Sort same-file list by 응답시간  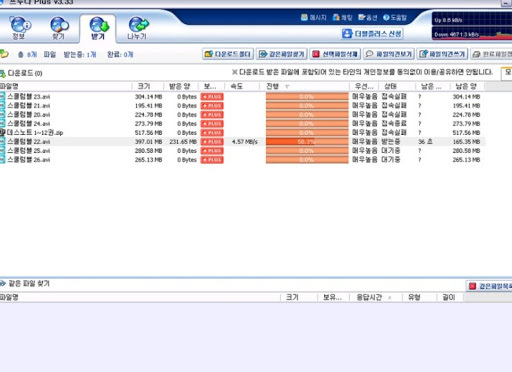[x=376, y=297]
